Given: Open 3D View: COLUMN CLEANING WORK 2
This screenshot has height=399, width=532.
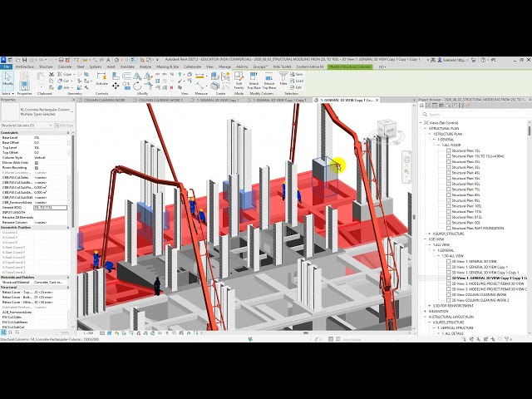Looking at the screenshot, I should click(x=480, y=300).
